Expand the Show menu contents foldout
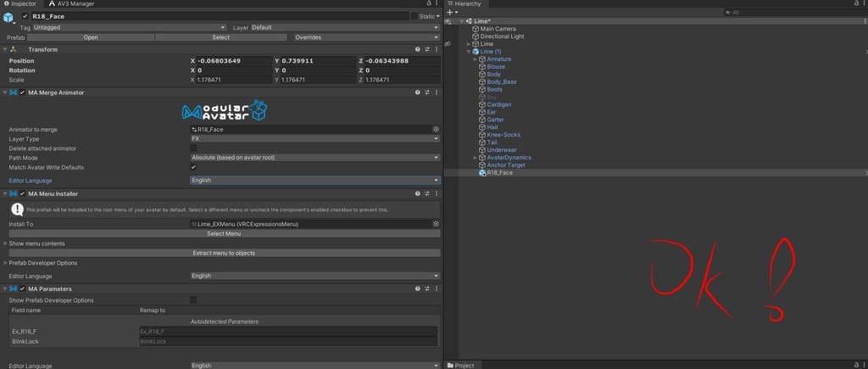The height and width of the screenshot is (369, 868). (x=6, y=243)
